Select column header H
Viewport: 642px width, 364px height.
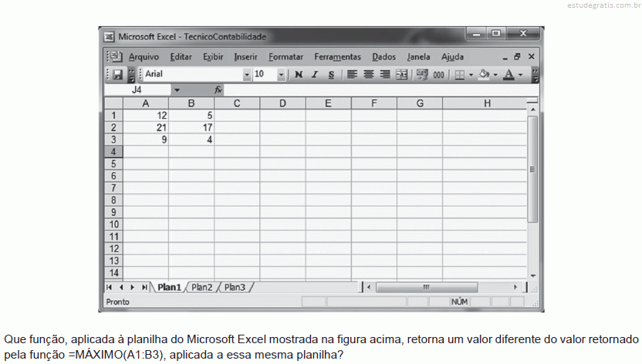click(x=485, y=103)
